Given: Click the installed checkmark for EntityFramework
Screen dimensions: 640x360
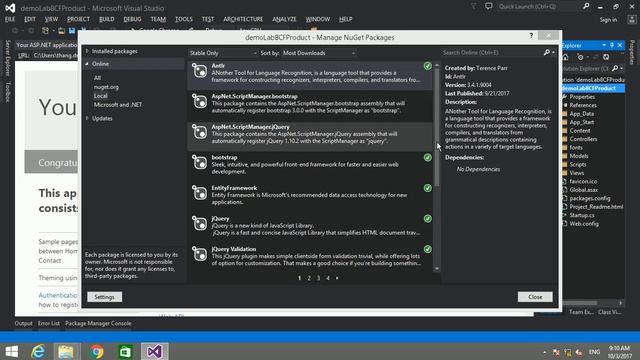Looking at the screenshot, I should (427, 188).
